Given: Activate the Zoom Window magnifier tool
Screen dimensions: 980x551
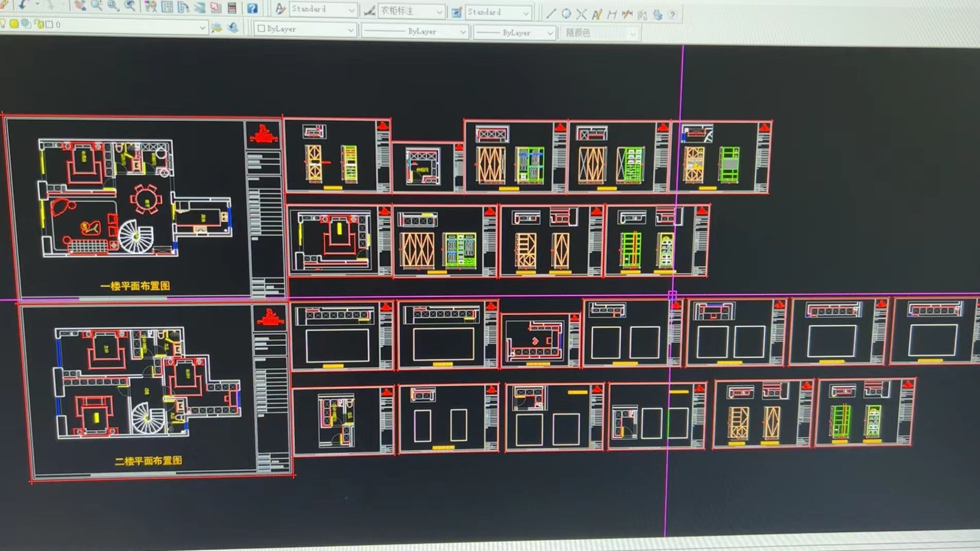Looking at the screenshot, I should coord(113,6).
